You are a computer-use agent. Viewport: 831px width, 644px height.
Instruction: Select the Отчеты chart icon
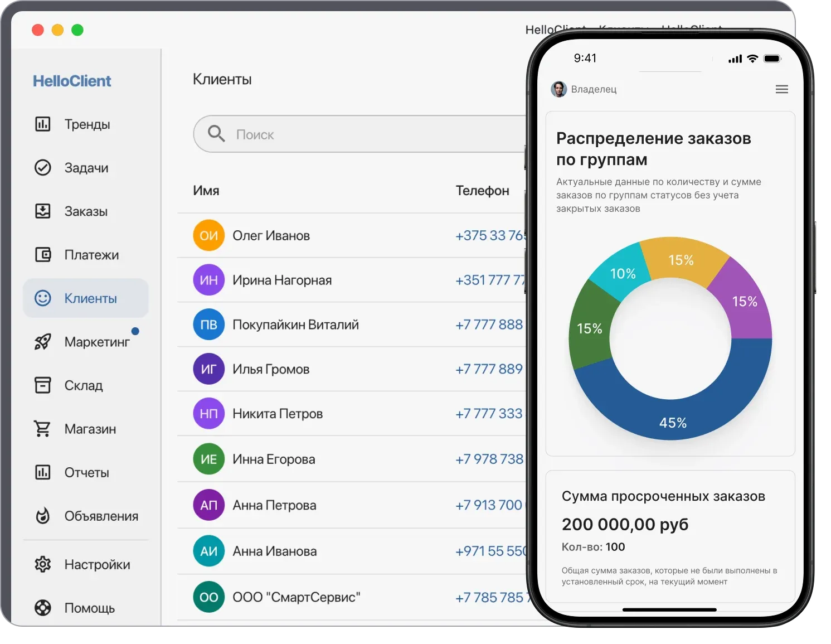click(x=43, y=472)
